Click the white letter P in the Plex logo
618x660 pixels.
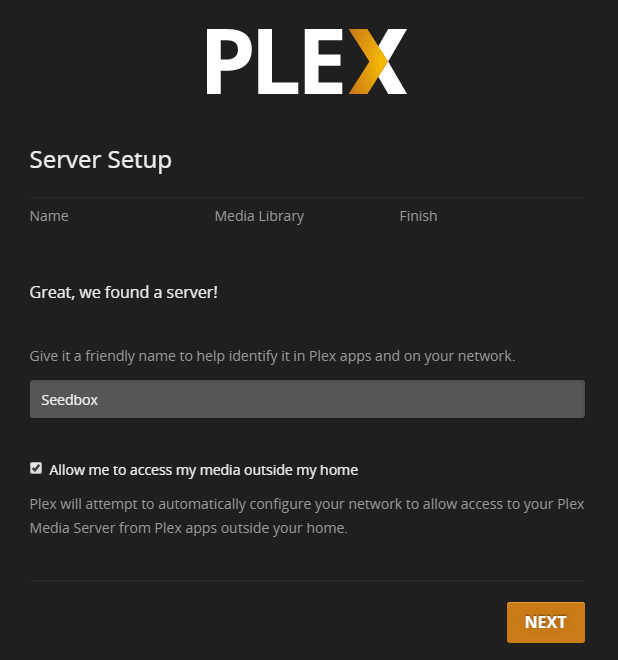[x=233, y=62]
